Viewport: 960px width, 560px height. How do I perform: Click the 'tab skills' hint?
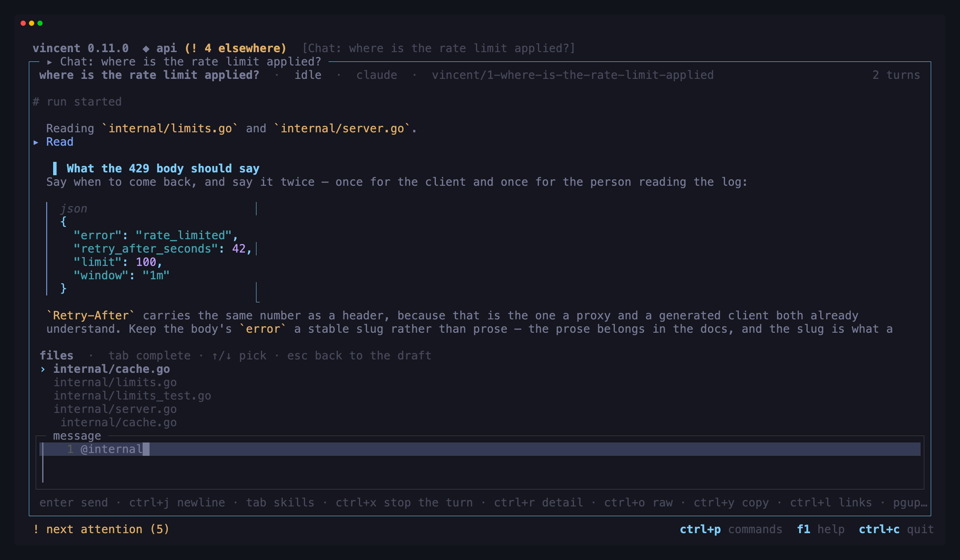(x=280, y=502)
